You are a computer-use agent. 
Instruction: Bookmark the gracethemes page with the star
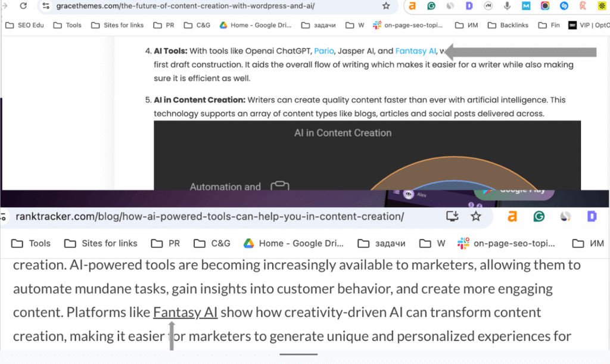pyautogui.click(x=386, y=6)
